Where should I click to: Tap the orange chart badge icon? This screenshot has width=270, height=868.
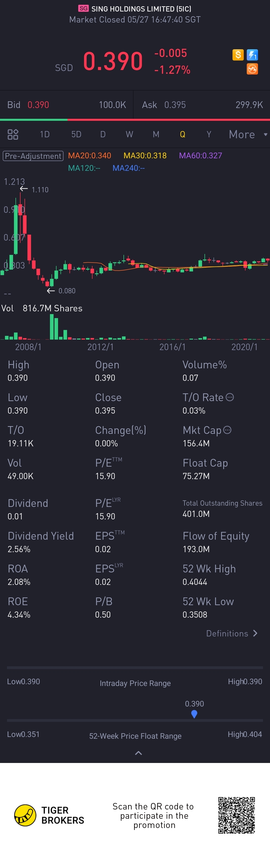point(252,69)
